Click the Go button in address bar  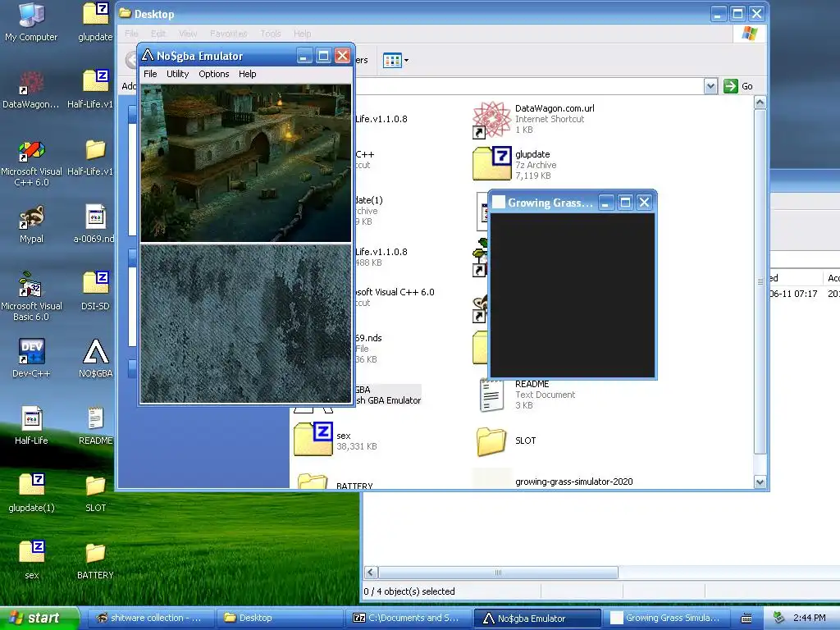tap(738, 86)
